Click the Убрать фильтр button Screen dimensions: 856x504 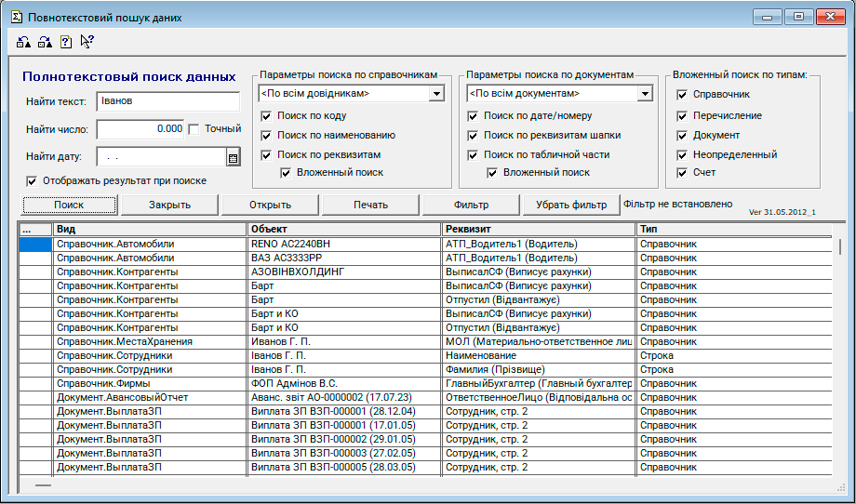coord(570,205)
